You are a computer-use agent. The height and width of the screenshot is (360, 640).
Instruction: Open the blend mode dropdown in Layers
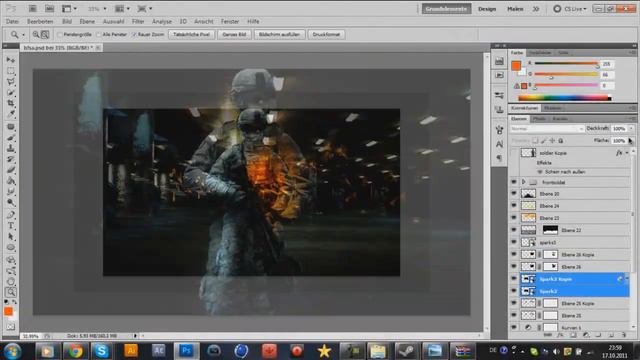tap(547, 129)
